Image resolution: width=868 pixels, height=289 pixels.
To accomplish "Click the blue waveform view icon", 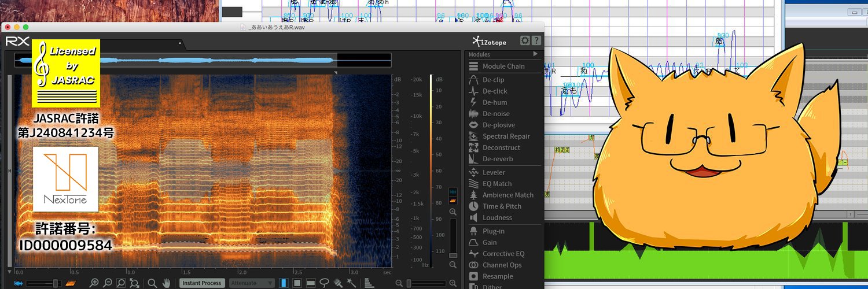I will pos(19,283).
